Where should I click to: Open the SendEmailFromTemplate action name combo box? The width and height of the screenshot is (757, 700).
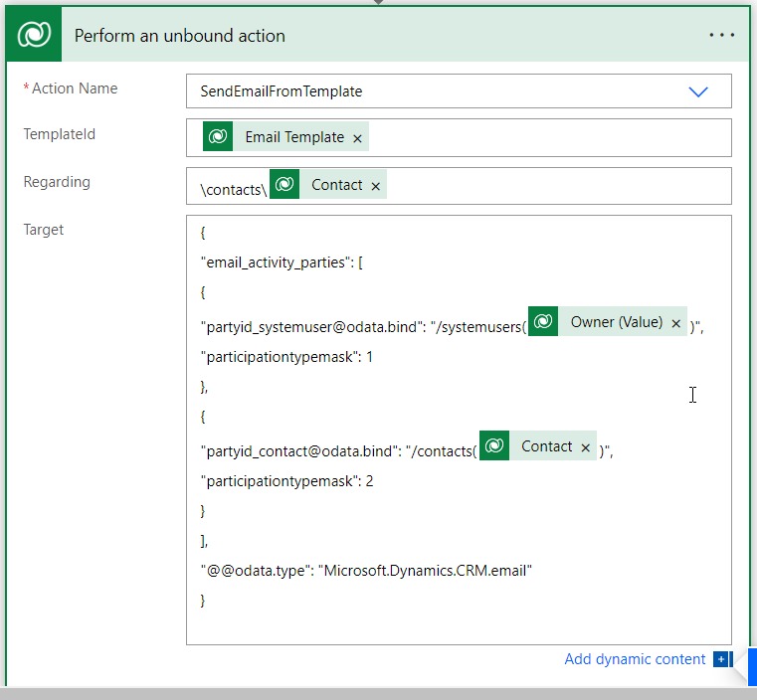pos(438,91)
